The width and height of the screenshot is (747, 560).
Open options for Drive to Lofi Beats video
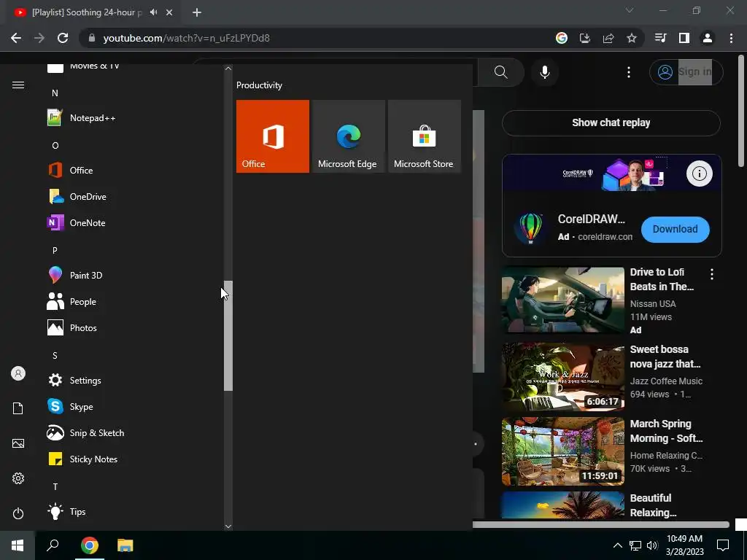point(712,274)
